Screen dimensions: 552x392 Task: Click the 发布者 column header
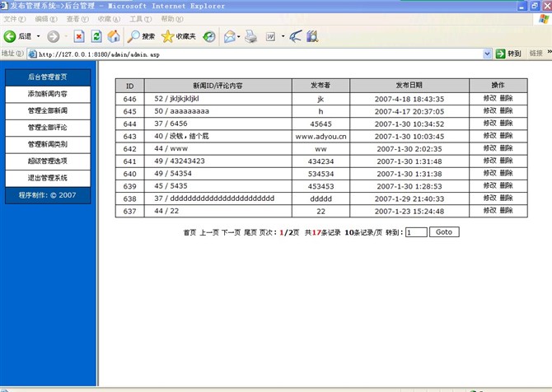(x=320, y=86)
